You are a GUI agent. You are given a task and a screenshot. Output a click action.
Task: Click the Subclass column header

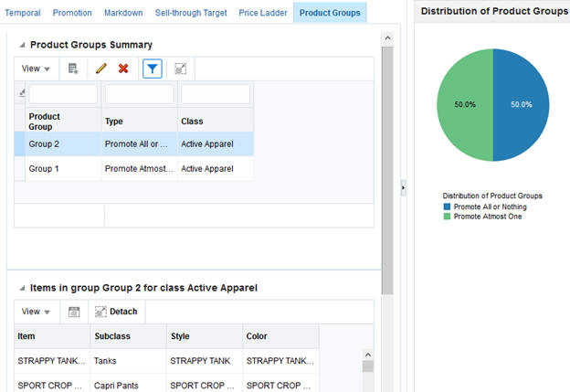coord(129,336)
